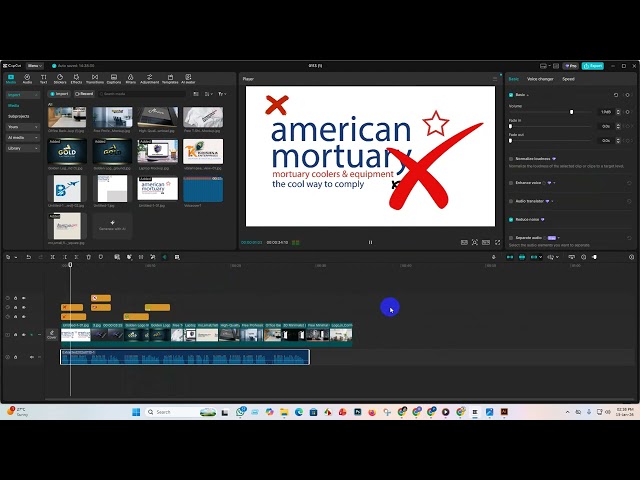Click the Volume slider handle

(571, 112)
